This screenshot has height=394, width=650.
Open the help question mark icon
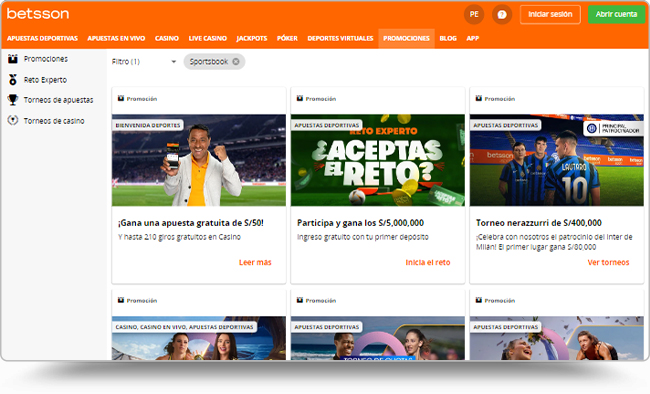502,15
